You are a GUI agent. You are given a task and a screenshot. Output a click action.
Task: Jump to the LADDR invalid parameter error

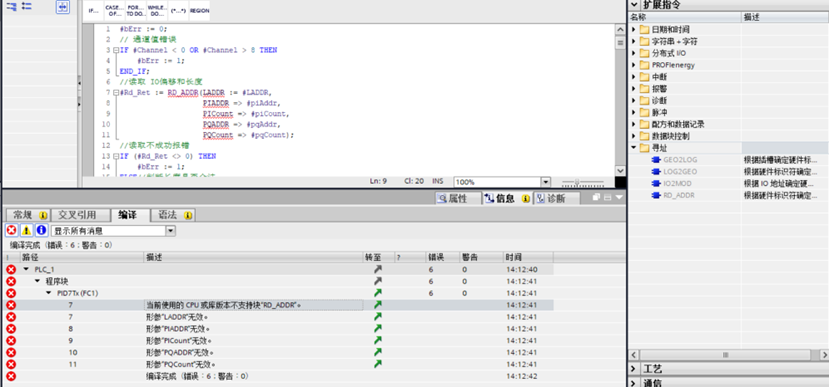(377, 317)
